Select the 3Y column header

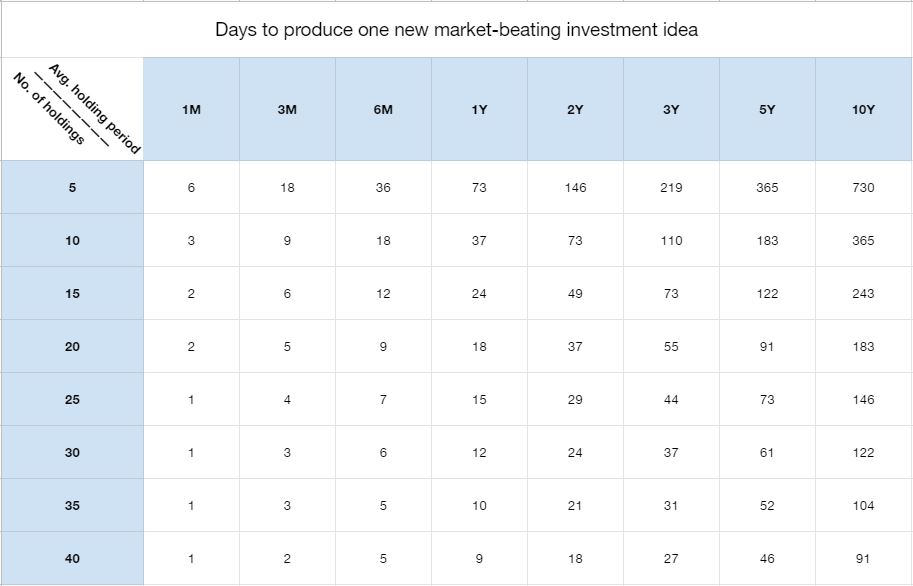(x=671, y=109)
